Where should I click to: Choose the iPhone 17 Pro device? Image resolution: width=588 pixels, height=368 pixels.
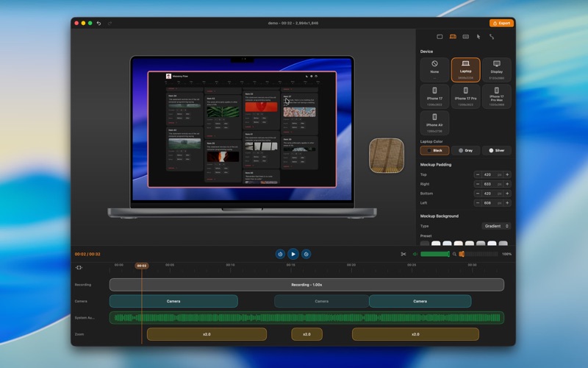pos(465,96)
